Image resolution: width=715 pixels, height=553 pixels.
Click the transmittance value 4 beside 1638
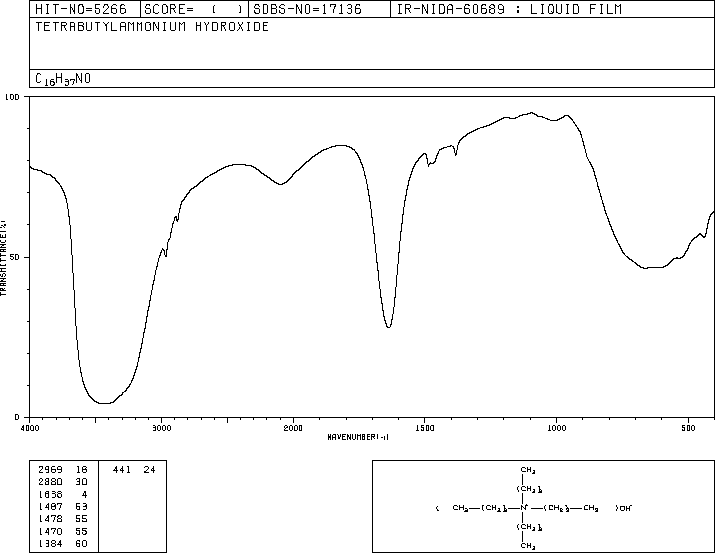tap(84, 494)
